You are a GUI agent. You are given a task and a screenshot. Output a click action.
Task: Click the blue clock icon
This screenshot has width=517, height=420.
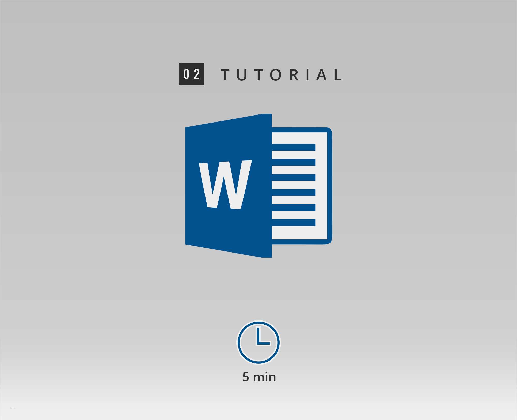tap(258, 342)
